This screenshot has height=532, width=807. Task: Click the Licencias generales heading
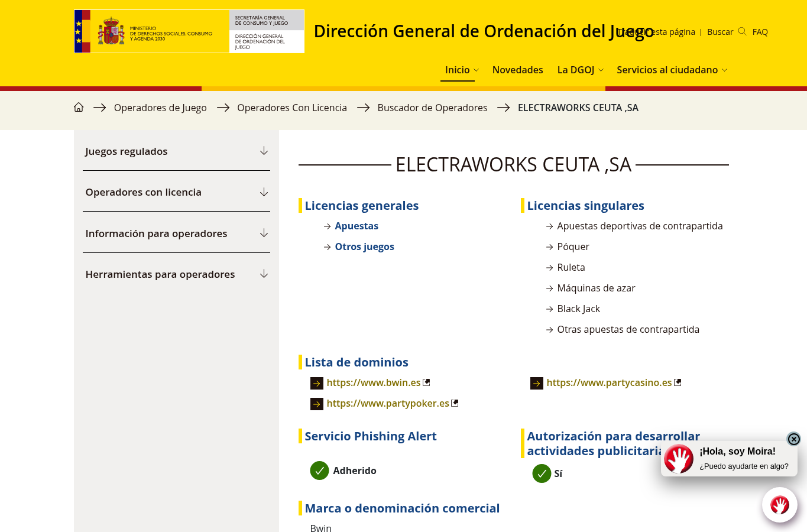point(361,206)
